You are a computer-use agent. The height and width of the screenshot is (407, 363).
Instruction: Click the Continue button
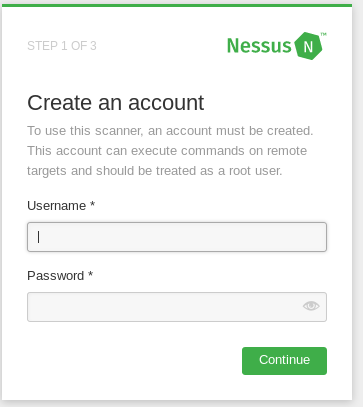pyautogui.click(x=284, y=361)
